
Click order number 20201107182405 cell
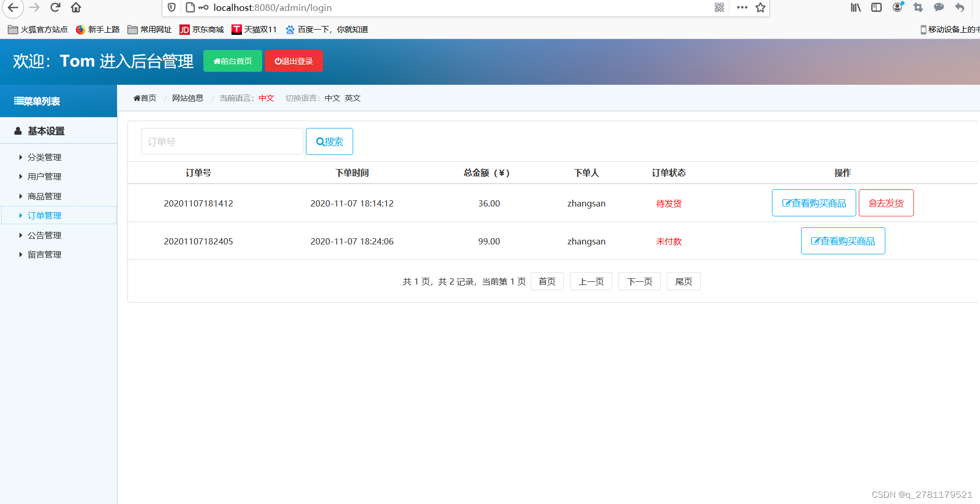tap(198, 241)
